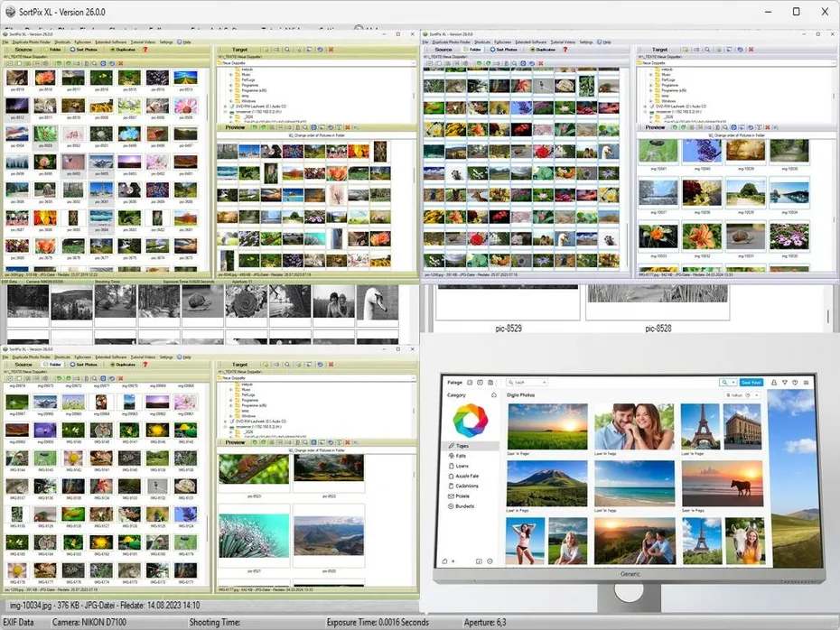Click the red question mark beside Duplicates
840x630 pixels.
click(x=145, y=50)
